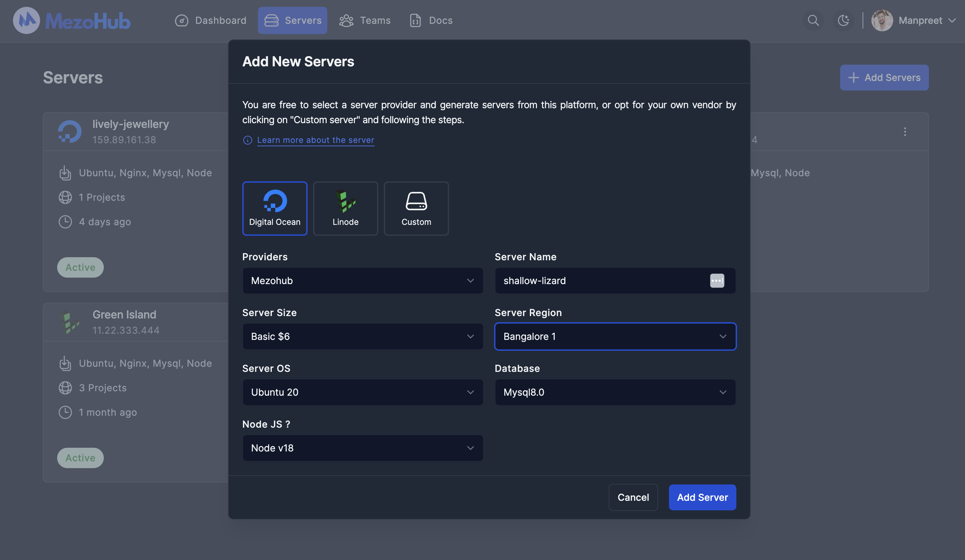The height and width of the screenshot is (560, 965).
Task: Click the Active badge on lively-jewellery server
Action: [80, 267]
